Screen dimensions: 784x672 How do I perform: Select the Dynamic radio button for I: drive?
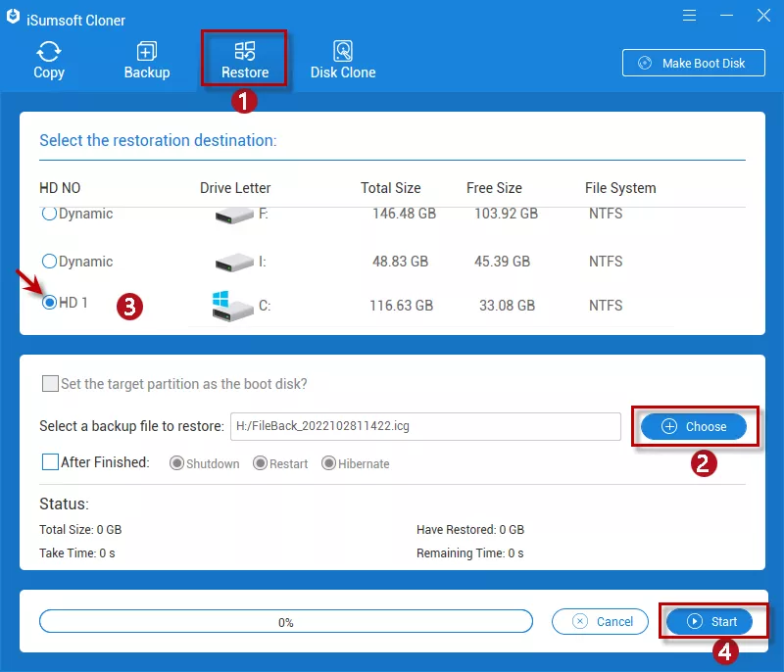[x=49, y=262]
